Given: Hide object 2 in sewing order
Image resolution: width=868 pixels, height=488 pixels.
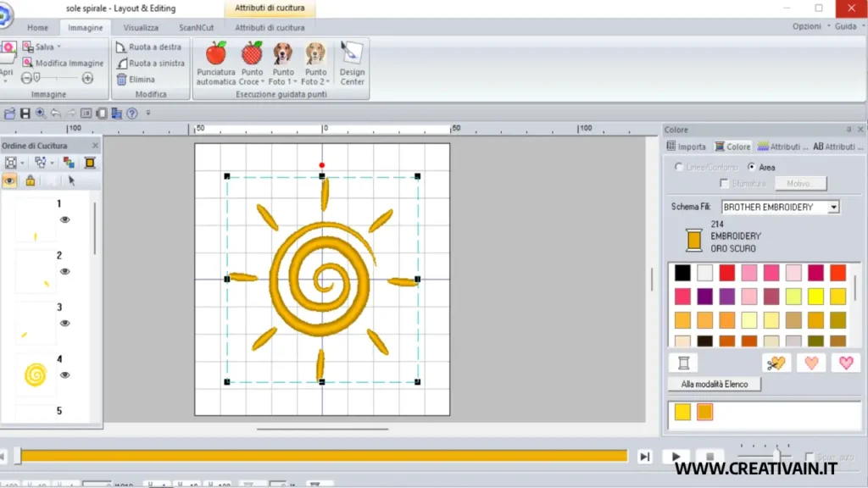Looking at the screenshot, I should pyautogui.click(x=64, y=272).
